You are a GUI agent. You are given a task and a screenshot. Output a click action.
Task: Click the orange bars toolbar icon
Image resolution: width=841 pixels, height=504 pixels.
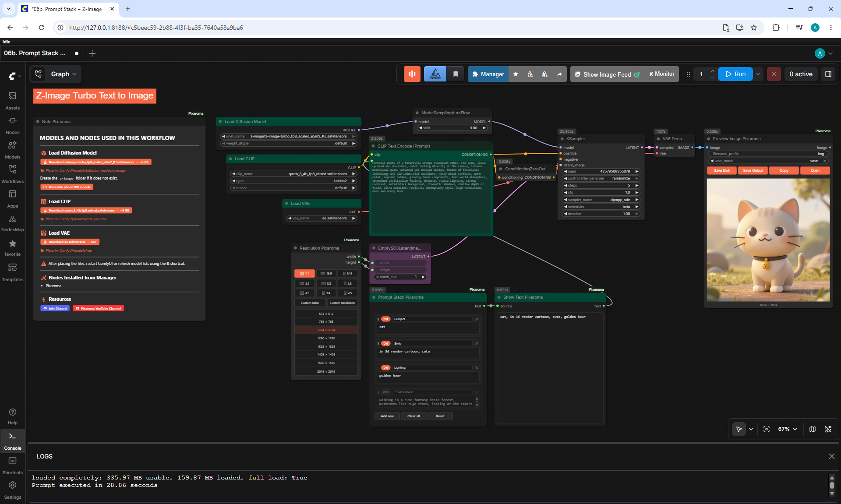click(412, 74)
